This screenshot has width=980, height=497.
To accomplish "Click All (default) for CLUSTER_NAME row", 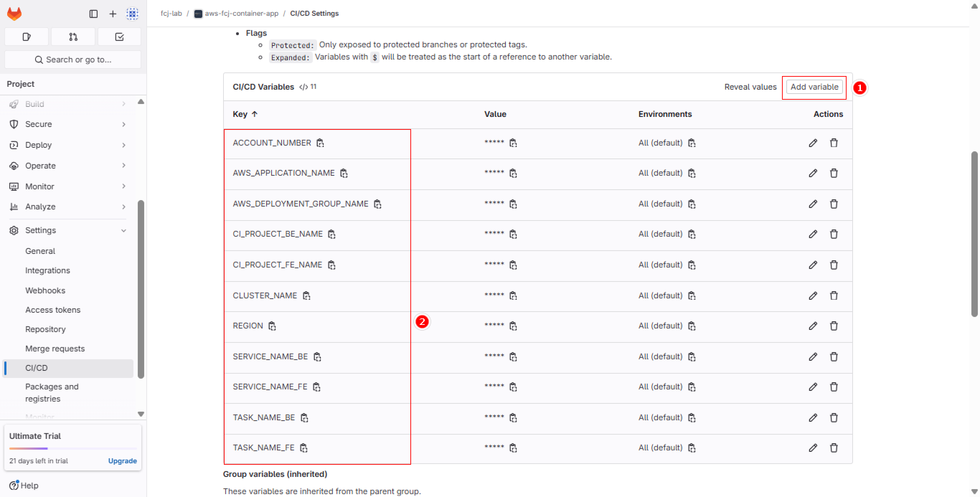I will (660, 295).
